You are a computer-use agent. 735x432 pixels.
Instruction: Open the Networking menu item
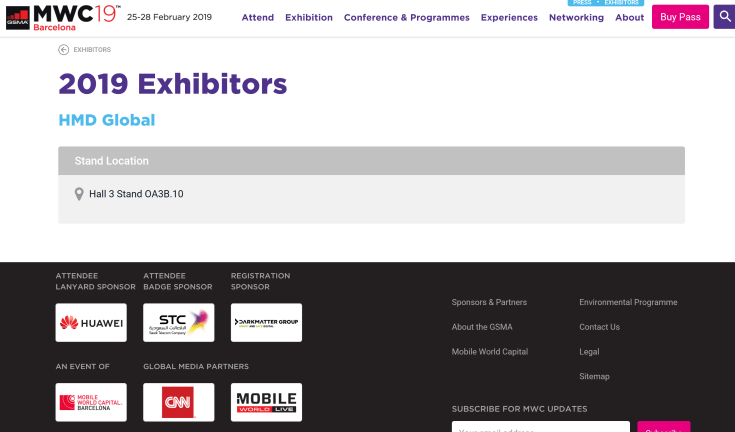tap(576, 18)
